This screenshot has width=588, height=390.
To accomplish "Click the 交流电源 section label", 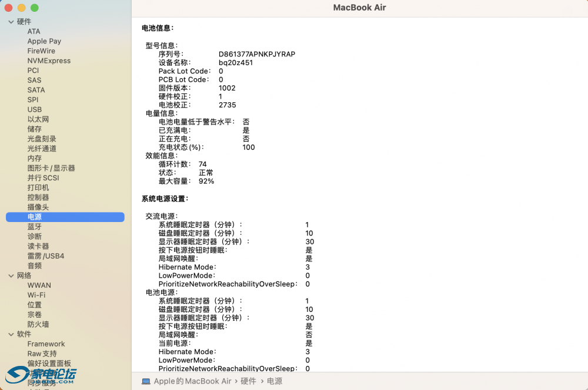I will pyautogui.click(x=162, y=216).
